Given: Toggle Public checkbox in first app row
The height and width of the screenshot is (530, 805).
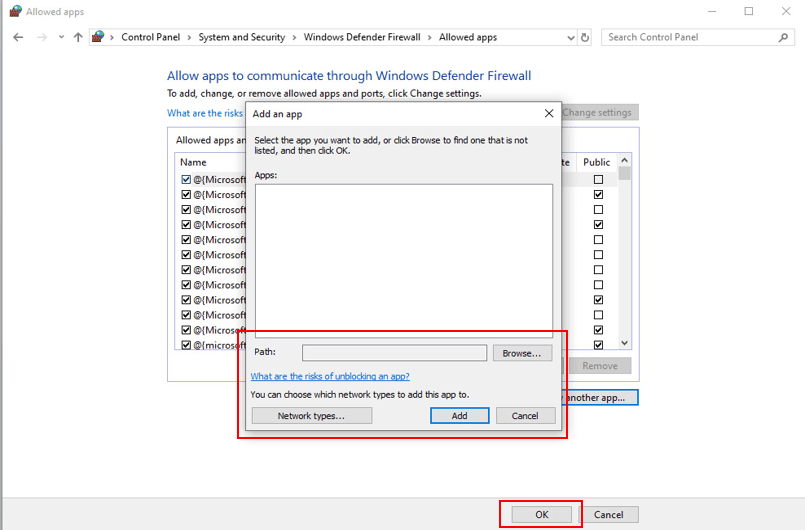Looking at the screenshot, I should click(598, 179).
